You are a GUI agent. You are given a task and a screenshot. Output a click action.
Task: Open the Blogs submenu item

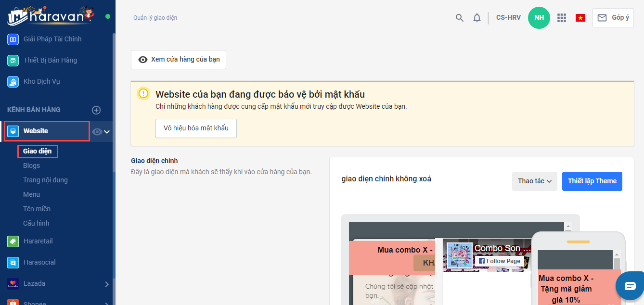pyautogui.click(x=32, y=165)
